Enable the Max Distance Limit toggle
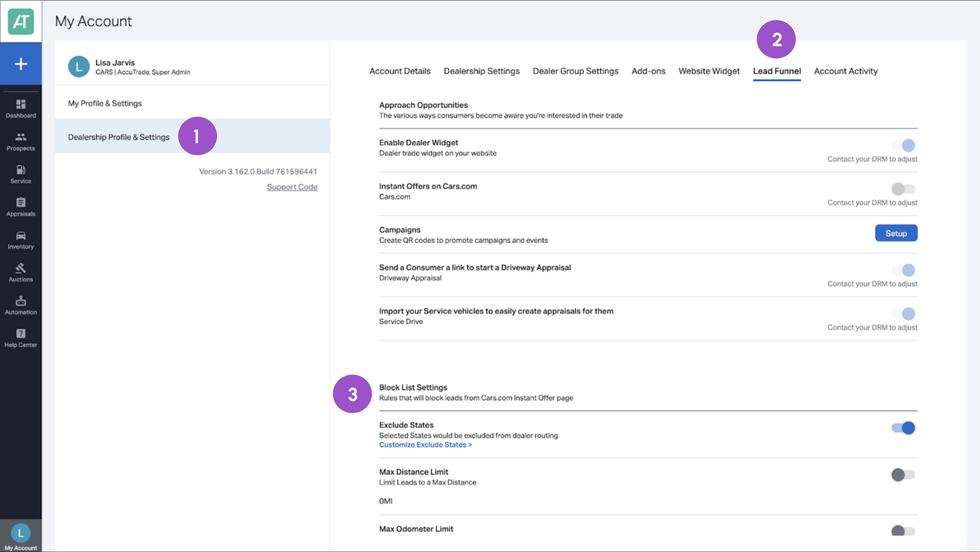The image size is (980, 552). coord(903,475)
